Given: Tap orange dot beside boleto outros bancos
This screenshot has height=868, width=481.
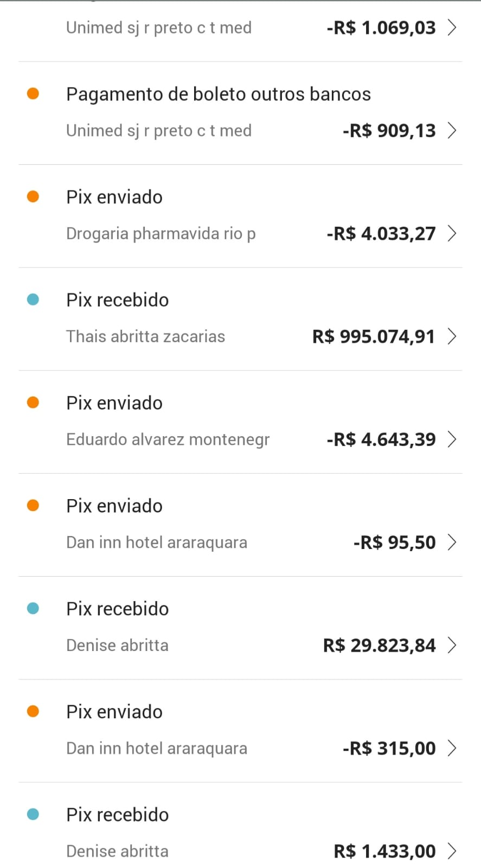Looking at the screenshot, I should (x=33, y=93).
